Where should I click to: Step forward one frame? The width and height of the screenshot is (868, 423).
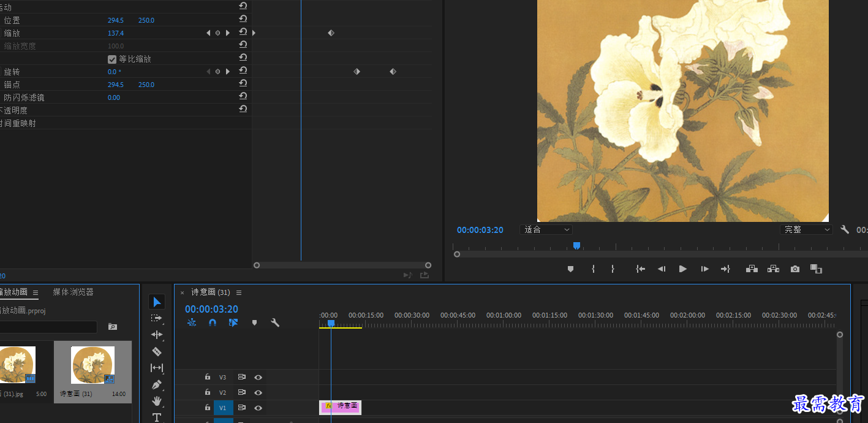coord(704,269)
